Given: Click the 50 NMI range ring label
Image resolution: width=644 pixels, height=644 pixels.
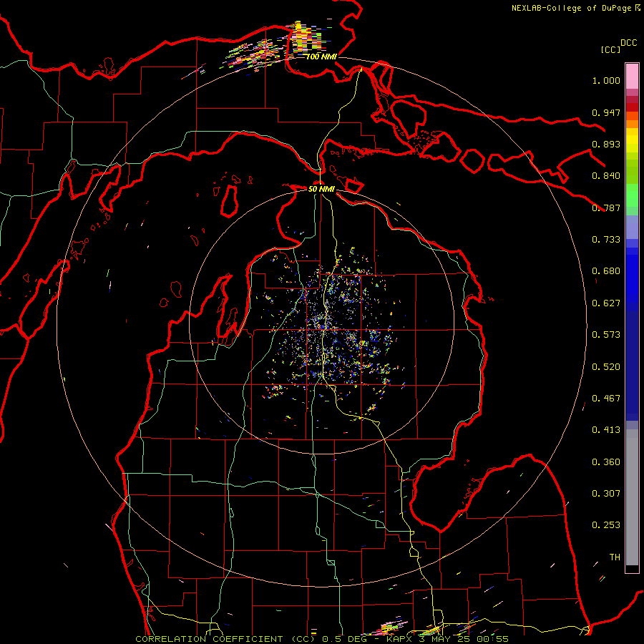Looking at the screenshot, I should (x=321, y=189).
